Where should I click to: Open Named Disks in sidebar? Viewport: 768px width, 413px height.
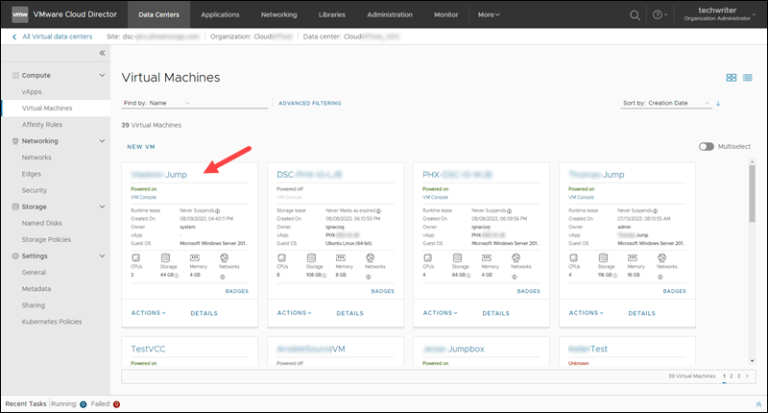coord(42,223)
